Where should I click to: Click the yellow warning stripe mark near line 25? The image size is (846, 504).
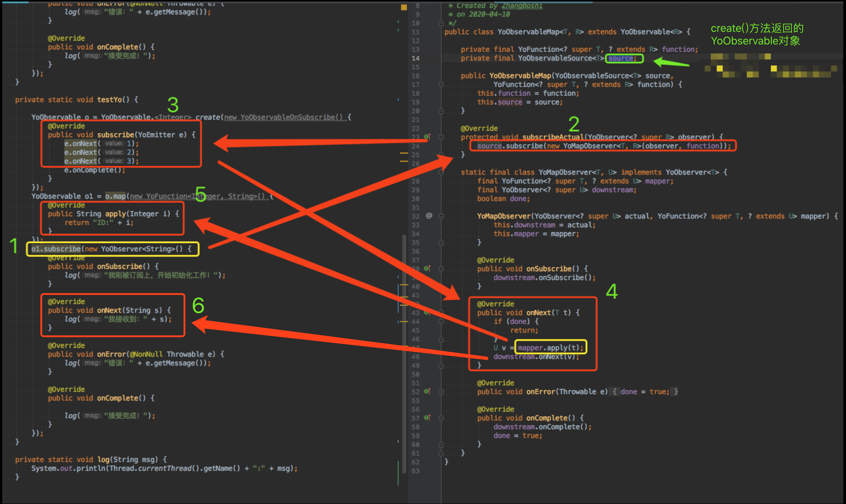pos(404,153)
